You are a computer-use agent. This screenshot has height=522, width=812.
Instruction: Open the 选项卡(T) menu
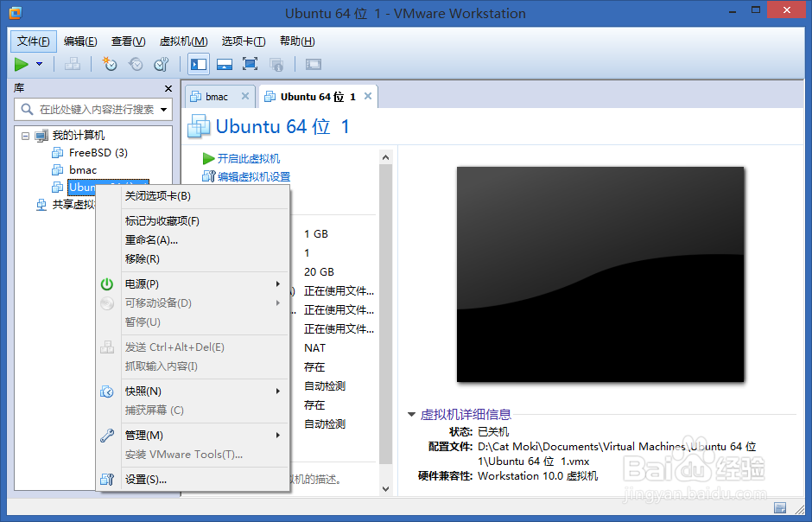pos(244,41)
